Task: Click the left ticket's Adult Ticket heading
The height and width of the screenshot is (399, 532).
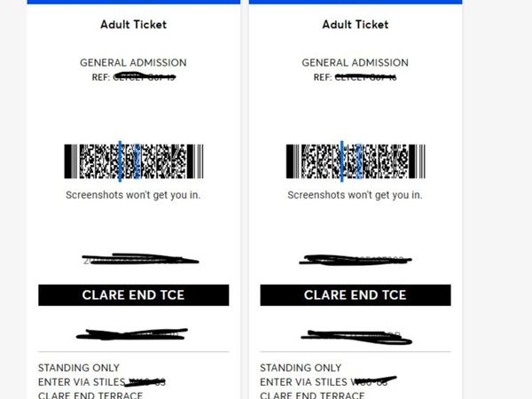Action: 133,25
